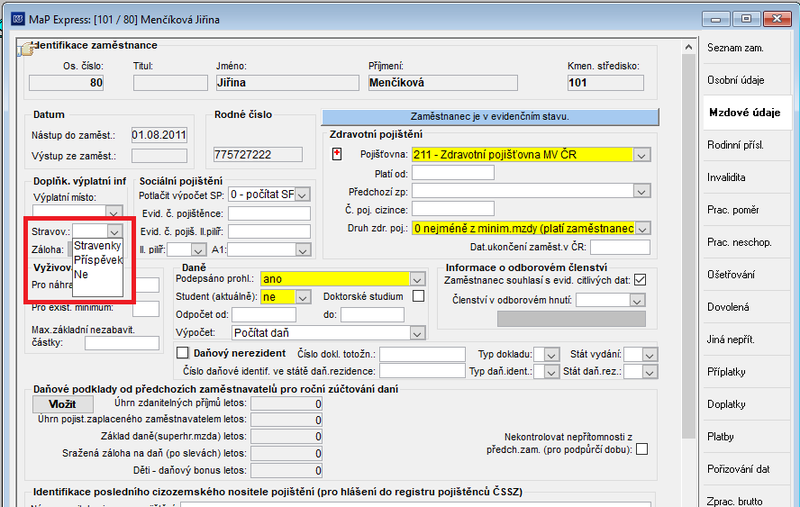Click the Výstup ze zaměst. date field
The height and width of the screenshot is (507, 800).
[159, 156]
